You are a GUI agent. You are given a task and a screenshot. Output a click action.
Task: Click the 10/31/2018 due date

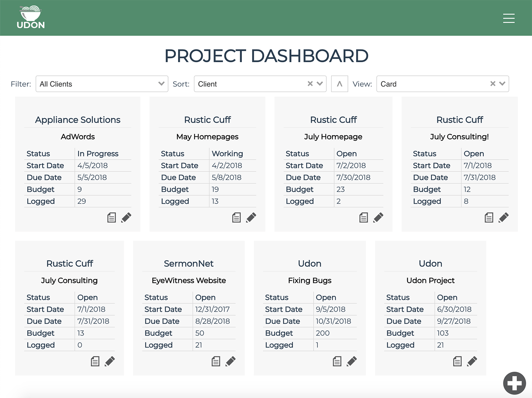pyautogui.click(x=333, y=321)
